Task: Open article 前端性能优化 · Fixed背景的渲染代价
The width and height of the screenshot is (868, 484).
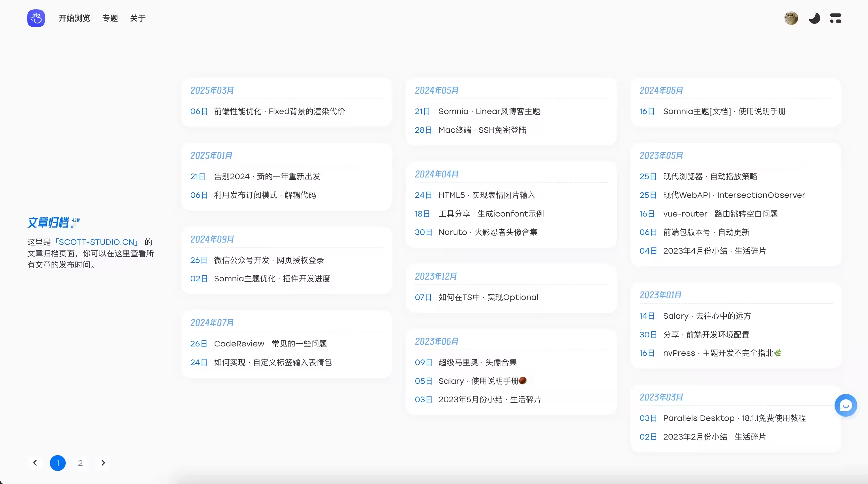Action: (x=279, y=112)
